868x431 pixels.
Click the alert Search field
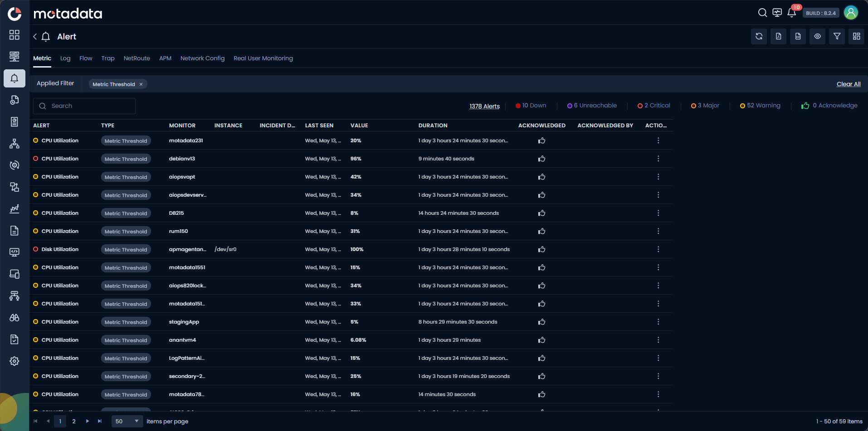[x=84, y=106]
